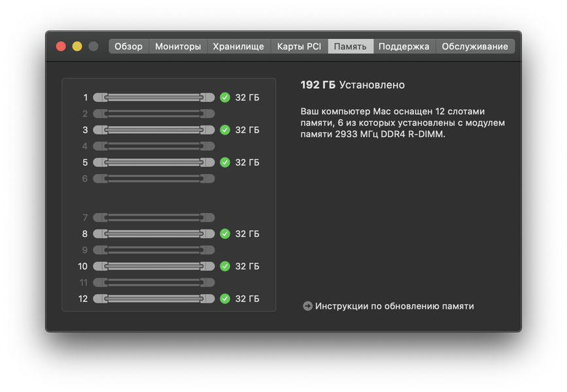This screenshot has height=392, width=567.
Task: Click the memory module icon in slot 12
Action: [154, 299]
